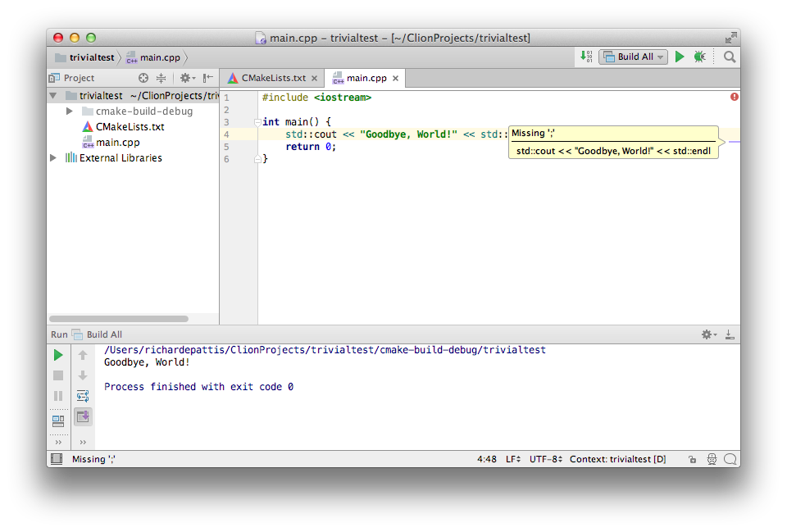Click the green Run button in top toolbar
Screen dimensions: 787x532
680,57
